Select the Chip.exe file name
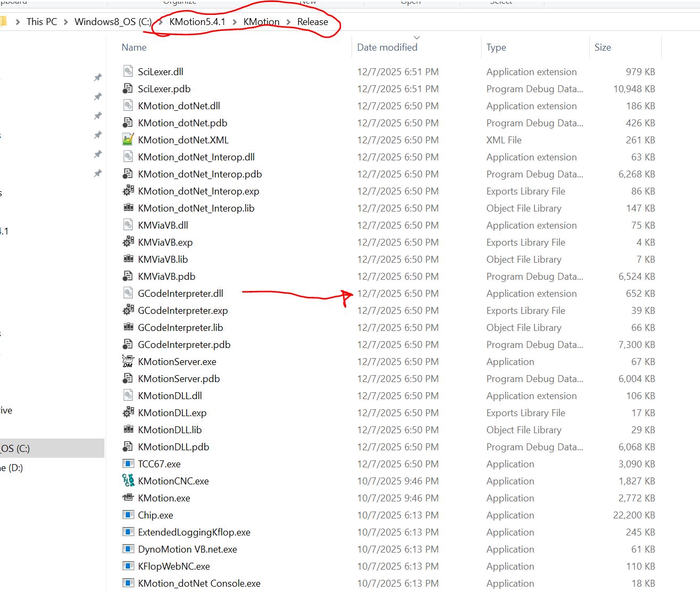Image resolution: width=700 pixels, height=592 pixels. [156, 515]
